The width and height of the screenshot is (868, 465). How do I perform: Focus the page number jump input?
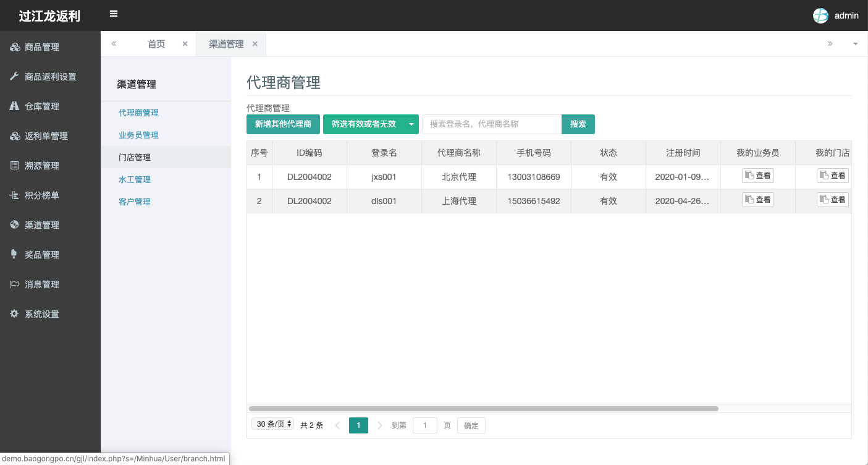click(425, 425)
